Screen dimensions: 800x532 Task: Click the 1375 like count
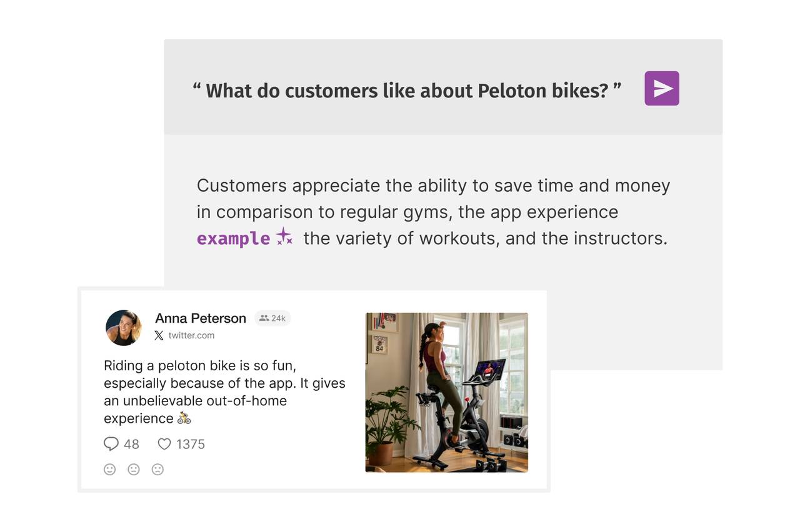pyautogui.click(x=190, y=443)
